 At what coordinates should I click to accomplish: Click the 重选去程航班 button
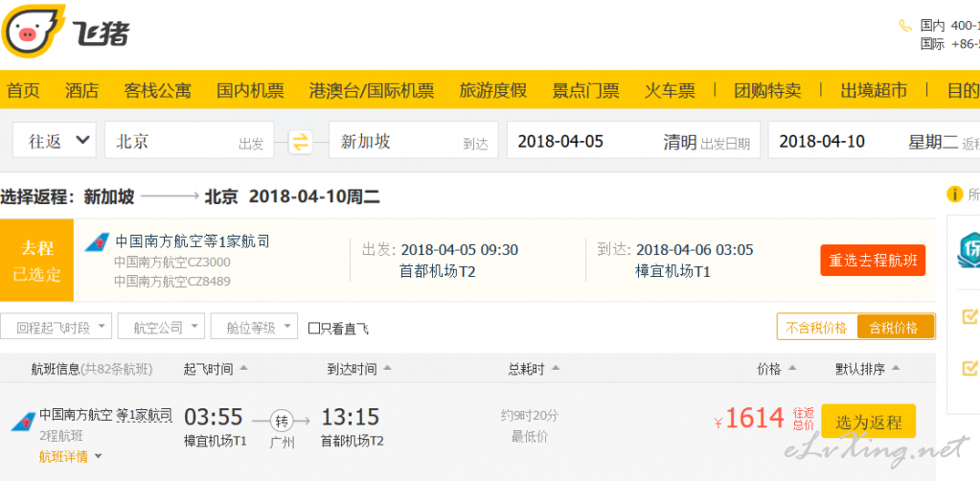(873, 260)
